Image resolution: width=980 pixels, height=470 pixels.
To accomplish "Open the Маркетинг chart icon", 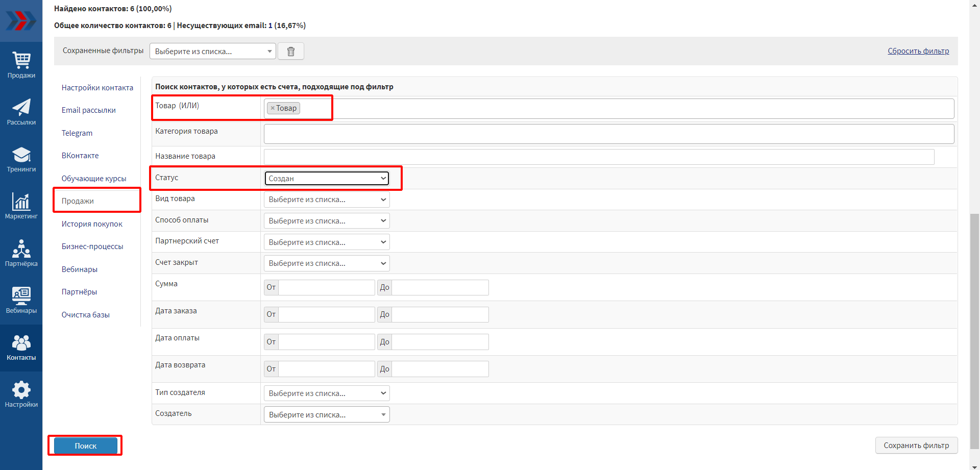I will pyautogui.click(x=21, y=206).
